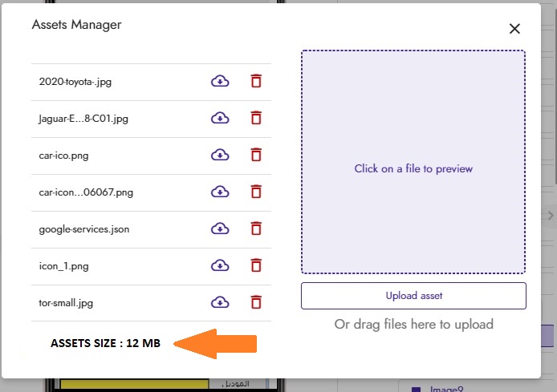Delete google-services.json file

point(256,228)
